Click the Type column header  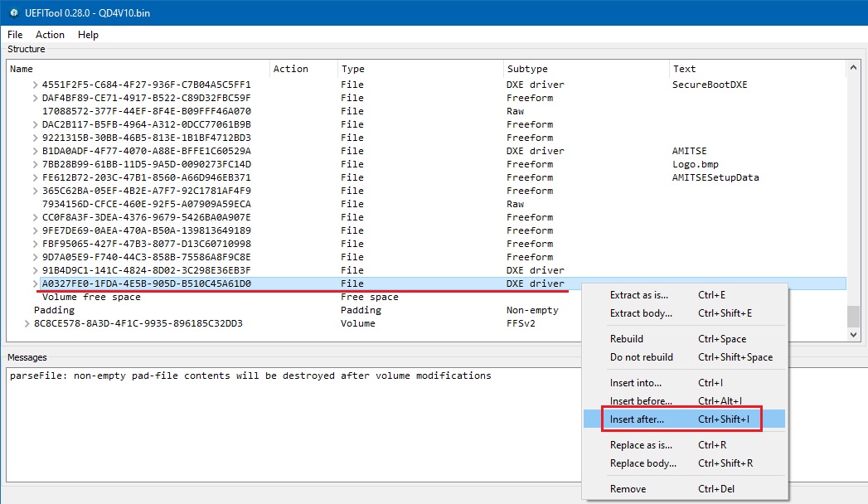coord(420,69)
